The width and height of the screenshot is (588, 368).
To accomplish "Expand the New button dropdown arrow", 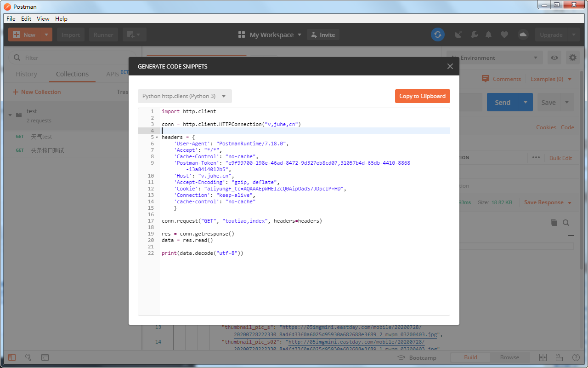I will click(x=46, y=34).
